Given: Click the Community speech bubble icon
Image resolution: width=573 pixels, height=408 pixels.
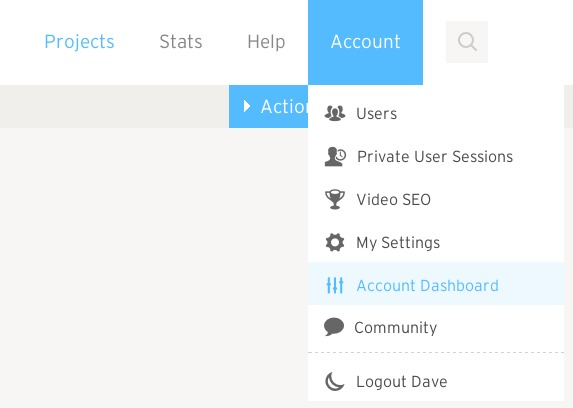Looking at the screenshot, I should pyautogui.click(x=334, y=326).
